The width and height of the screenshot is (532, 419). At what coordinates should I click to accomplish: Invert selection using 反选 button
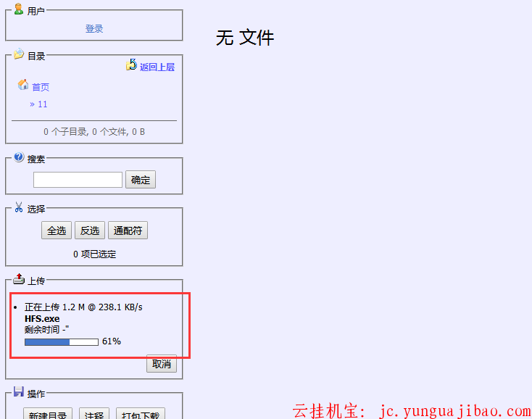tap(90, 231)
